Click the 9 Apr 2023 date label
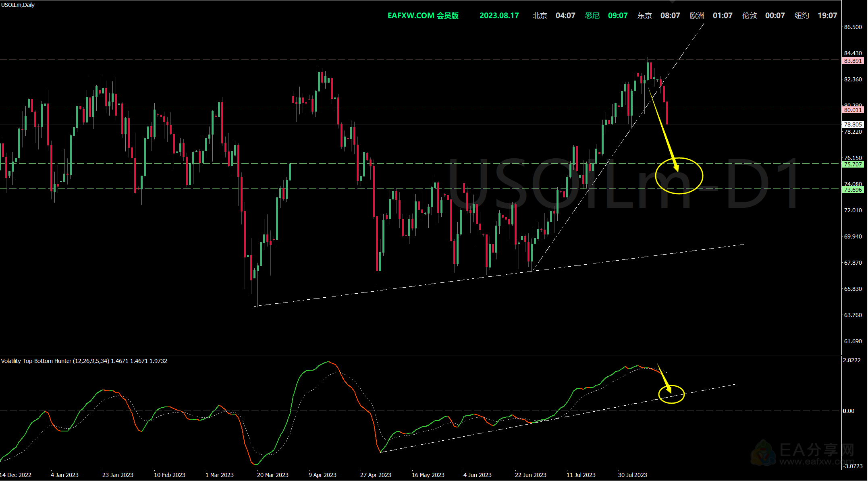868x481 pixels. coord(322,475)
